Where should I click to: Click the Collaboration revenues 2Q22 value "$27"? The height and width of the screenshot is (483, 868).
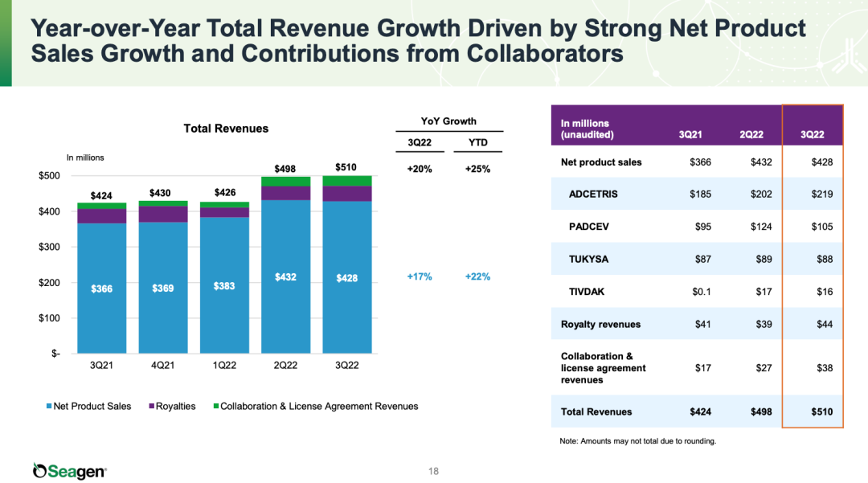click(x=764, y=368)
